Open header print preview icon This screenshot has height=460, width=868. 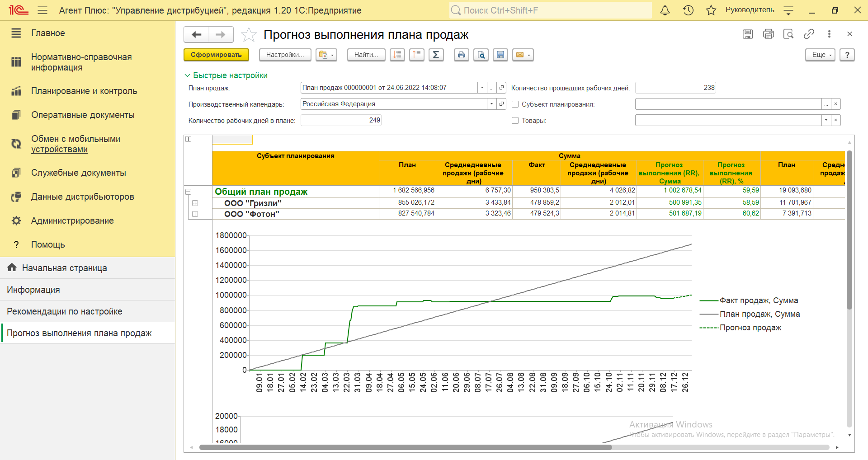(788, 34)
